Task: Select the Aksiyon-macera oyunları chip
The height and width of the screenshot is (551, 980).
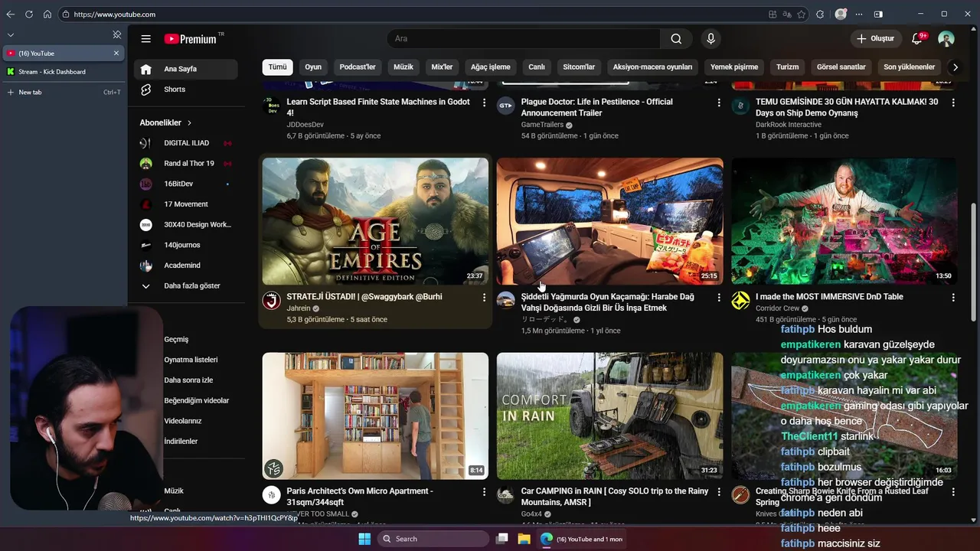Action: [652, 67]
